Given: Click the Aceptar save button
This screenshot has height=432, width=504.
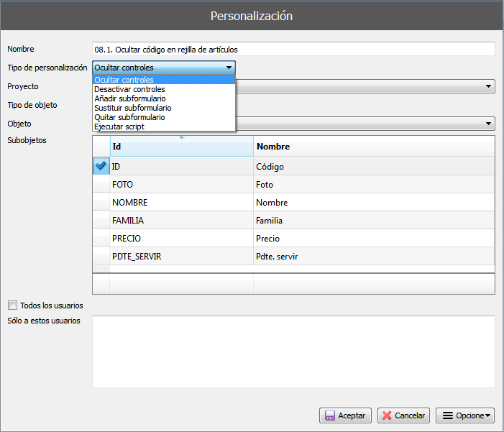Looking at the screenshot, I should (345, 415).
